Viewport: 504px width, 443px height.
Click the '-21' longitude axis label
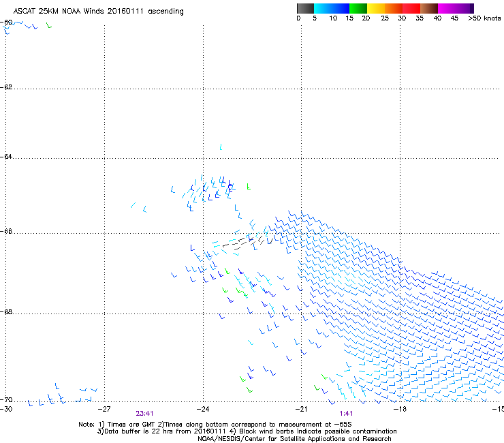pyautogui.click(x=301, y=409)
